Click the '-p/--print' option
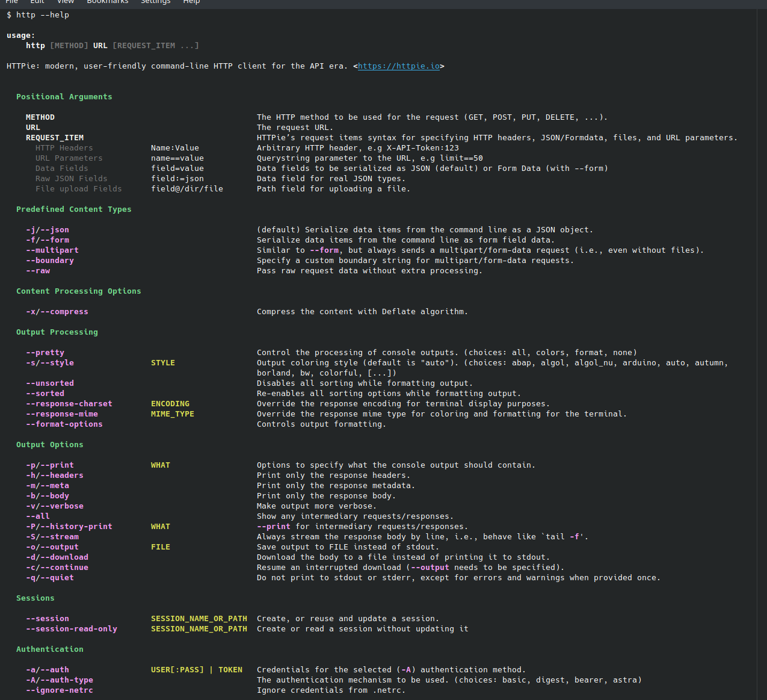 coord(50,465)
